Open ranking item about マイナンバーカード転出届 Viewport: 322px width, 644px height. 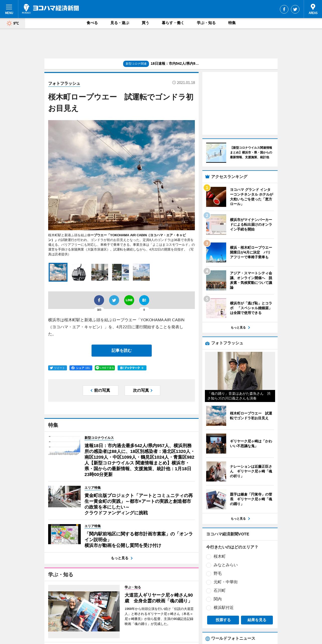pyautogui.click(x=240, y=225)
